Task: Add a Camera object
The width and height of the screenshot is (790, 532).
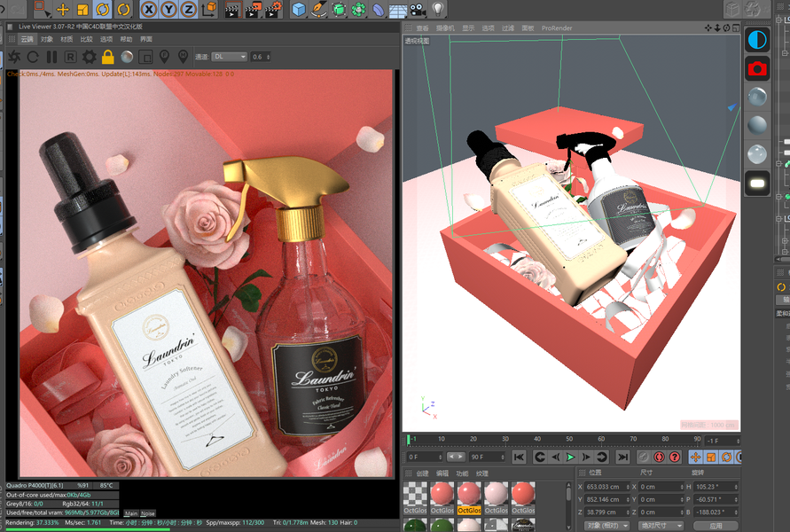Action: point(418,9)
